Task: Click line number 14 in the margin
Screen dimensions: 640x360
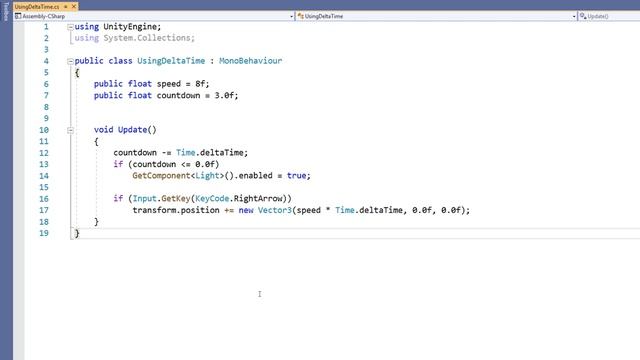Action: 44,176
